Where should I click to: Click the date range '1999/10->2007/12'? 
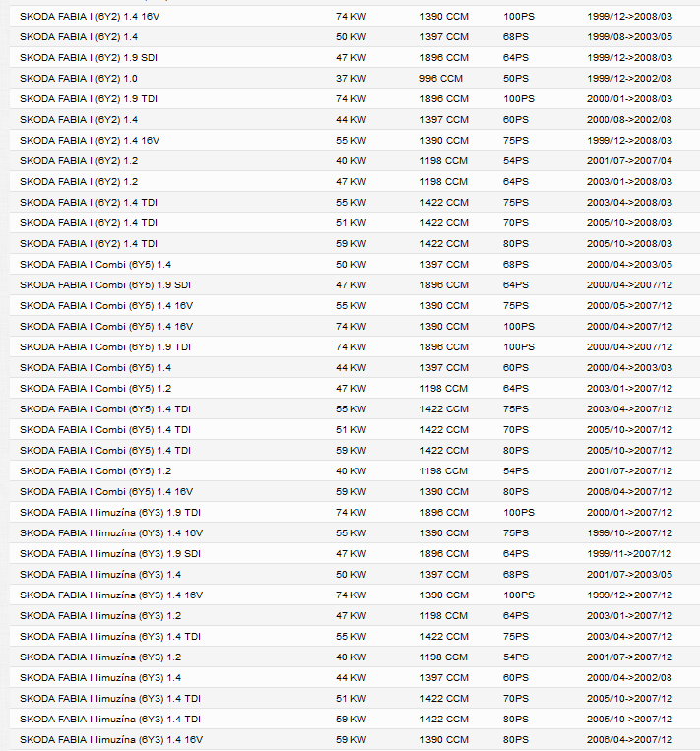point(629,533)
